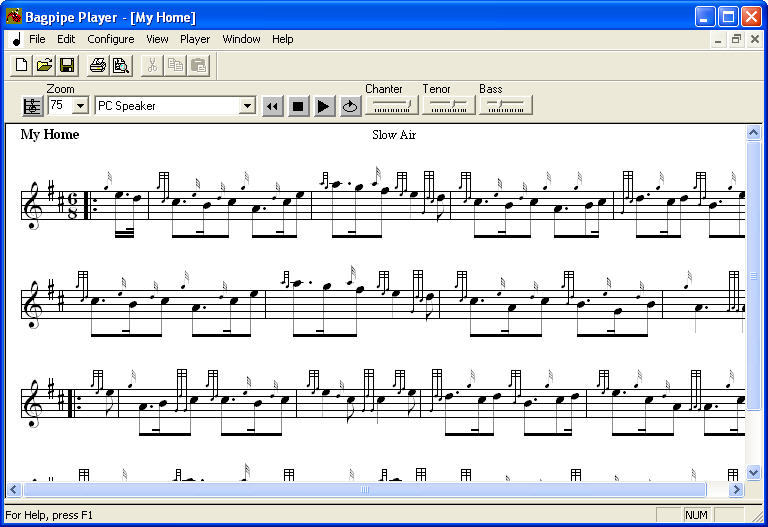Open Print Preview from the toolbar

coord(121,66)
